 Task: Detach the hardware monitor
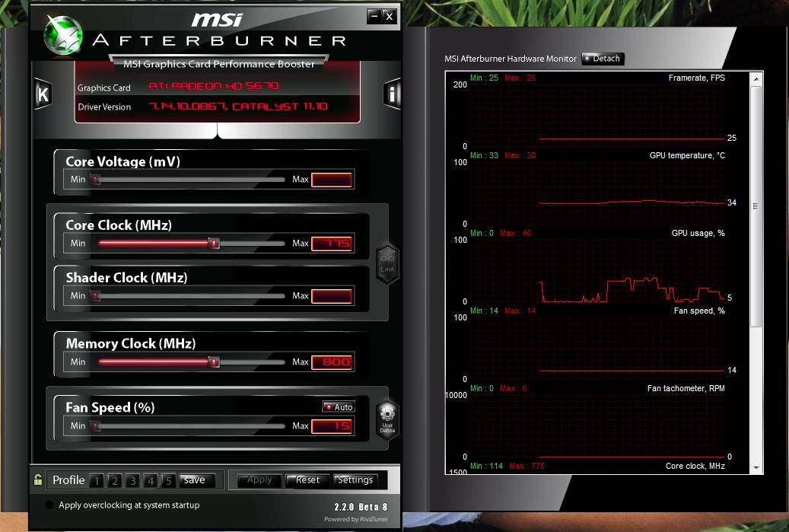click(603, 59)
